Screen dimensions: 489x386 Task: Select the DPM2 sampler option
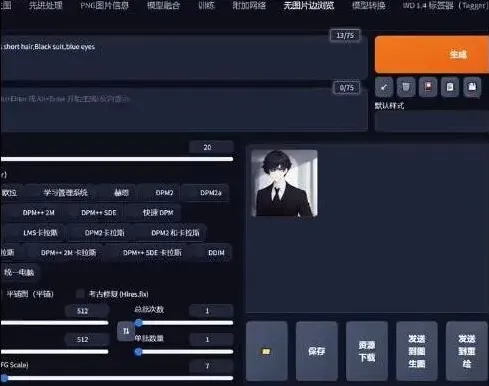click(x=160, y=193)
